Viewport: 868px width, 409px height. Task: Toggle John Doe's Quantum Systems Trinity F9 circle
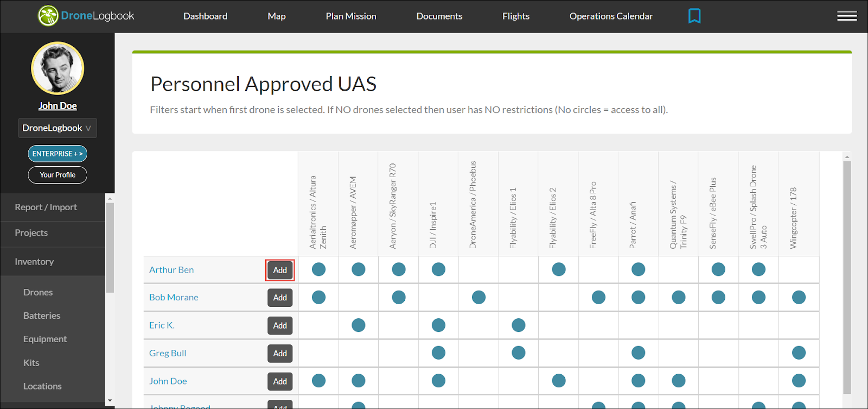pos(679,381)
